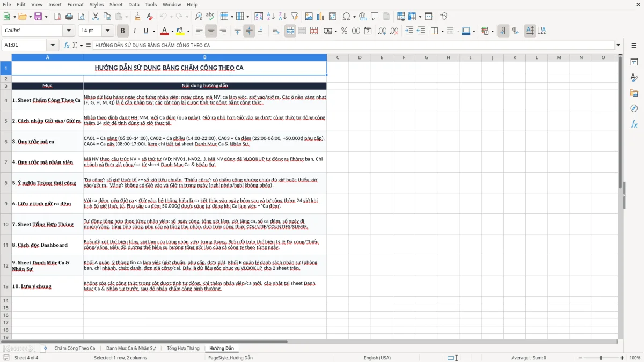The height and width of the screenshot is (362, 644).
Task: Open the sidebar Gallery deck
Action: pos(634,93)
